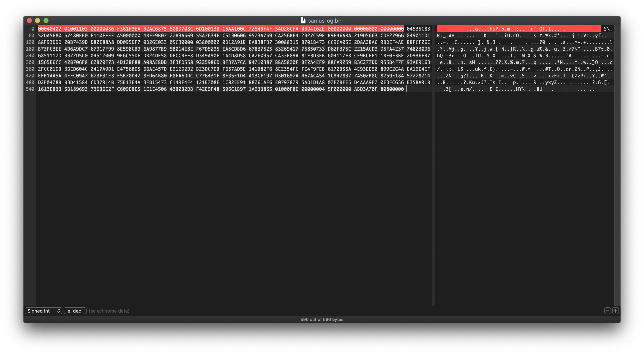Click line number 540 in offset column

point(30,89)
